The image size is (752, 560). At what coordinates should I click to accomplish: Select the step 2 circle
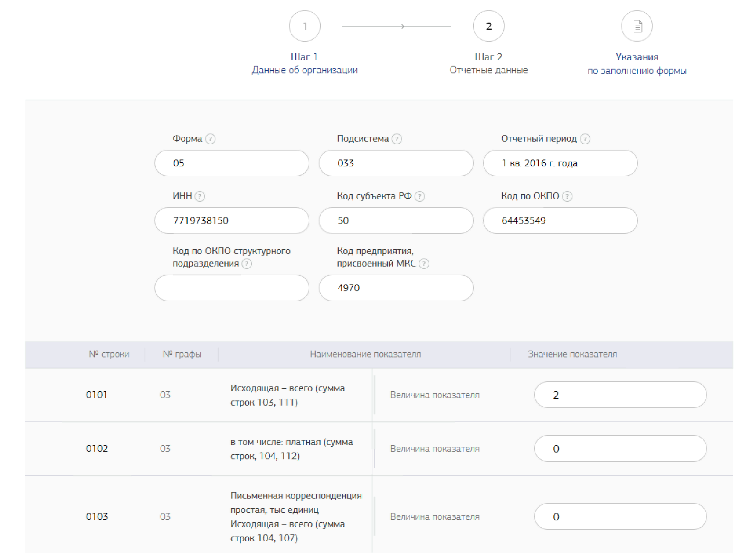click(488, 26)
